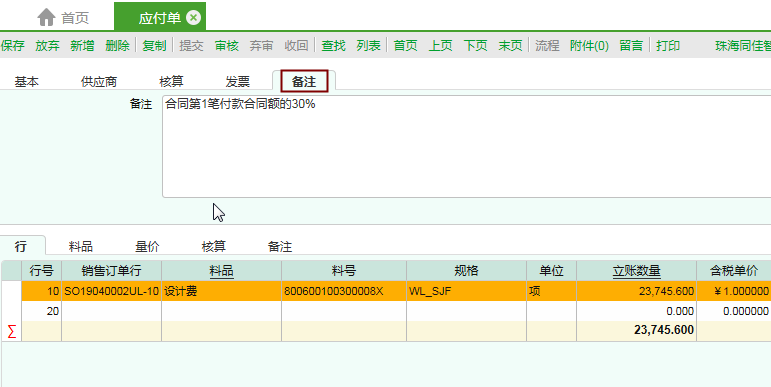Click company name 珠海同佳智 in toolbar
This screenshot has width=771, height=387.
(x=743, y=46)
